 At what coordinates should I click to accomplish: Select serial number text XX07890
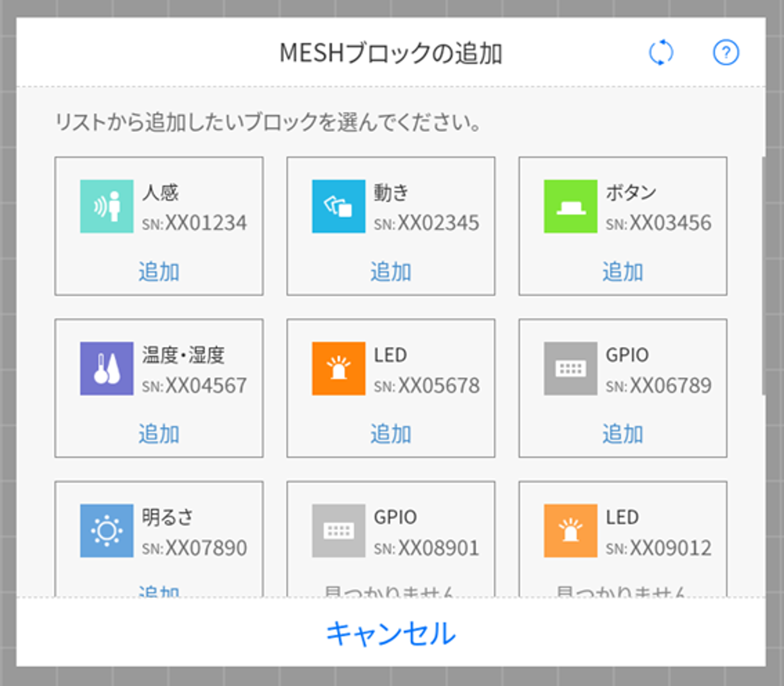point(206,548)
